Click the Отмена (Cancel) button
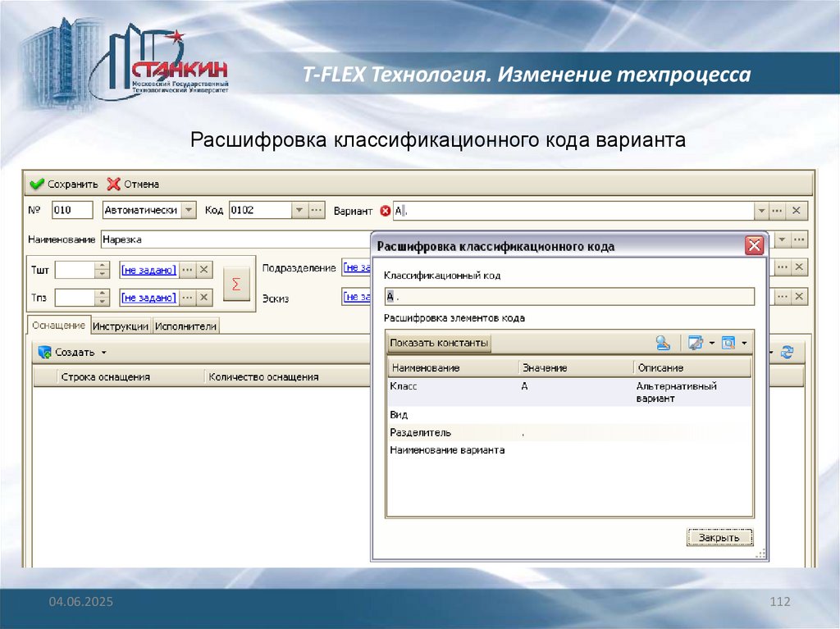Image resolution: width=840 pixels, height=629 pixels. [133, 184]
